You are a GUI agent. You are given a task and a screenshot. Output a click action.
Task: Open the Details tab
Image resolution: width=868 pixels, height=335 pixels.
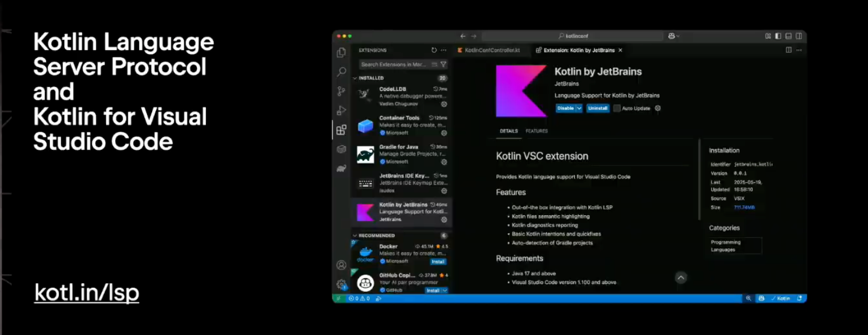(508, 131)
